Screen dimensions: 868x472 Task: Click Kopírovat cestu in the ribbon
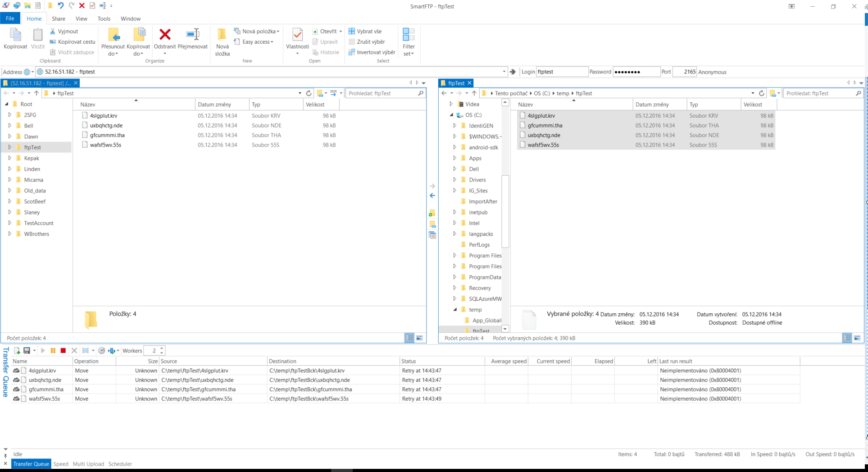73,42
